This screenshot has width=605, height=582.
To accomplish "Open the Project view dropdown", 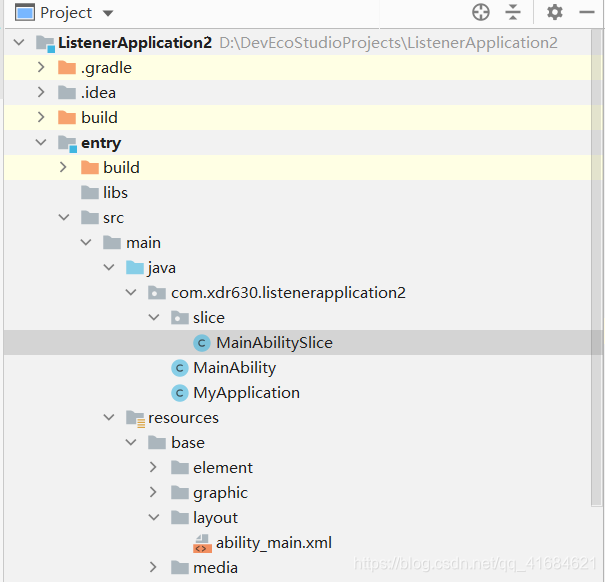I will point(108,13).
